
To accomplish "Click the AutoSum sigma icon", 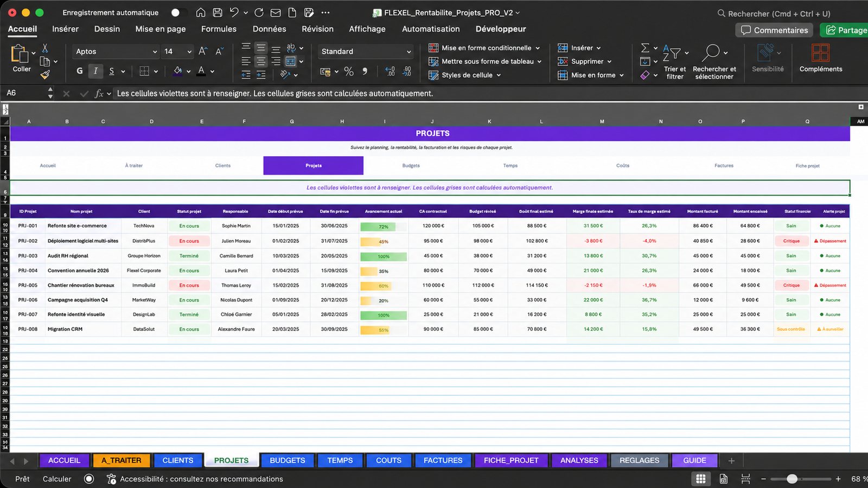I will click(x=645, y=48).
